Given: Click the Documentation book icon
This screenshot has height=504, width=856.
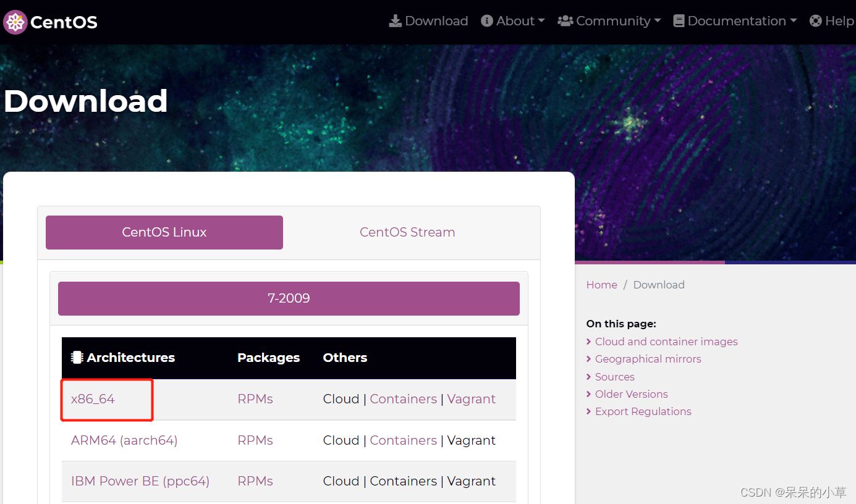Looking at the screenshot, I should click(x=679, y=21).
